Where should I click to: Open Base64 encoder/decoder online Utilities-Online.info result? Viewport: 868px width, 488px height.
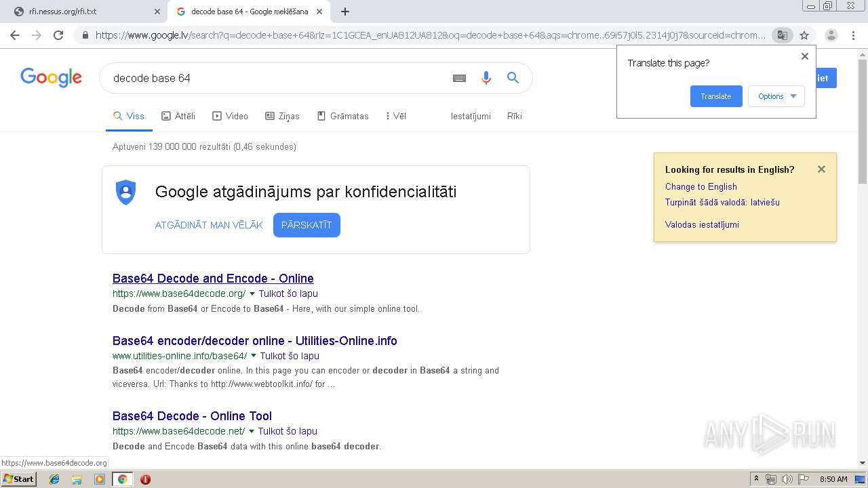[255, 341]
